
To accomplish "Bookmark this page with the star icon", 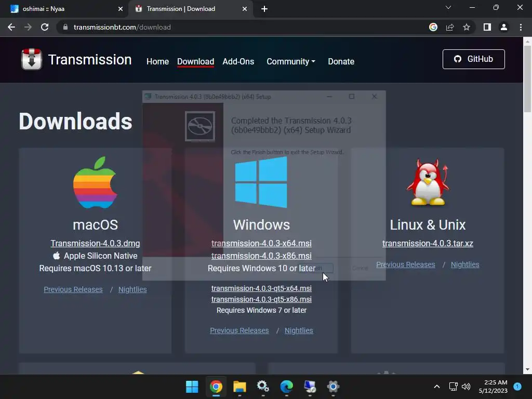I will (x=467, y=27).
